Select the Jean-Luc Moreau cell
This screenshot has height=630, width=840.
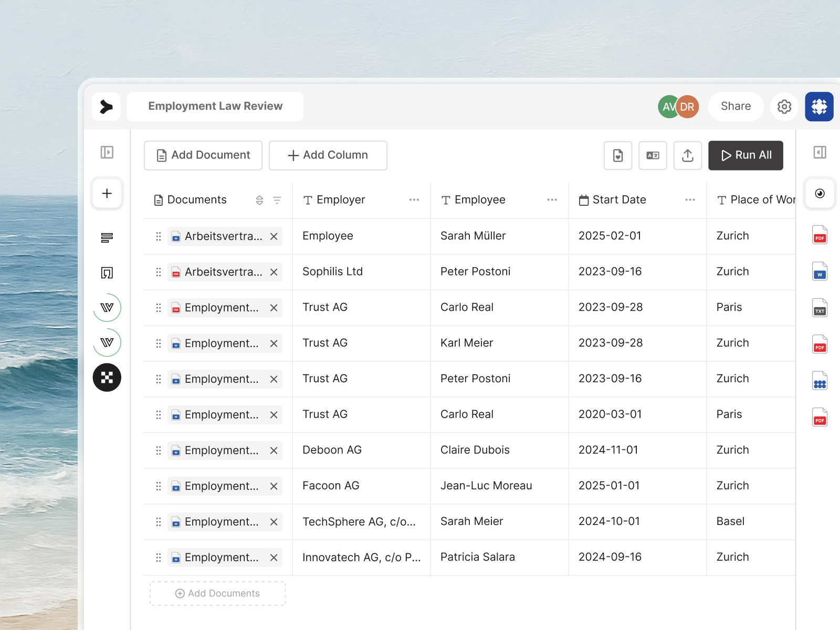click(499, 486)
